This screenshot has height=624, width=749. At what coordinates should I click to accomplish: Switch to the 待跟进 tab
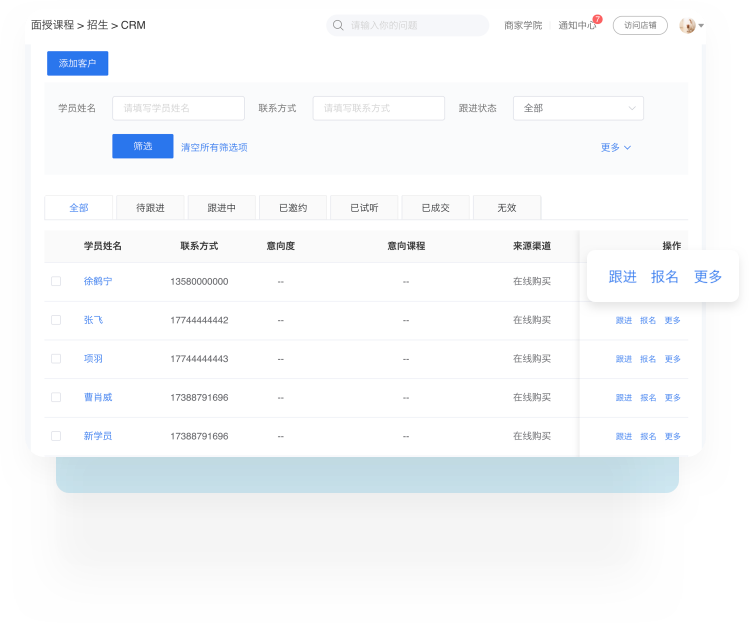click(x=150, y=208)
